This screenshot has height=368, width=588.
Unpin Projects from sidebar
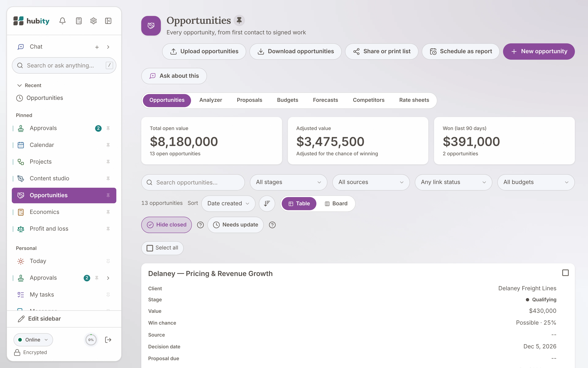pyautogui.click(x=108, y=162)
